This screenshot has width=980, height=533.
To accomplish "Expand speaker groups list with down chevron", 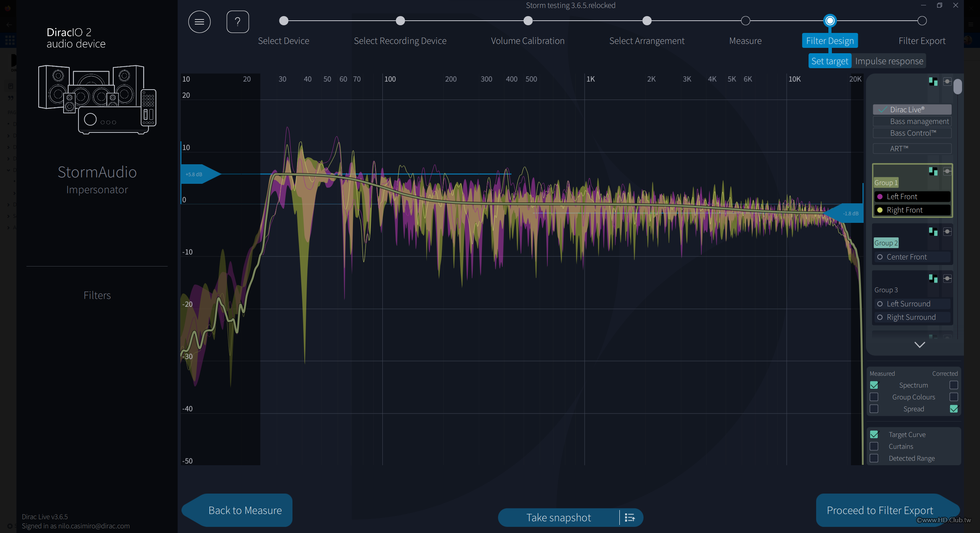I will click(x=920, y=345).
